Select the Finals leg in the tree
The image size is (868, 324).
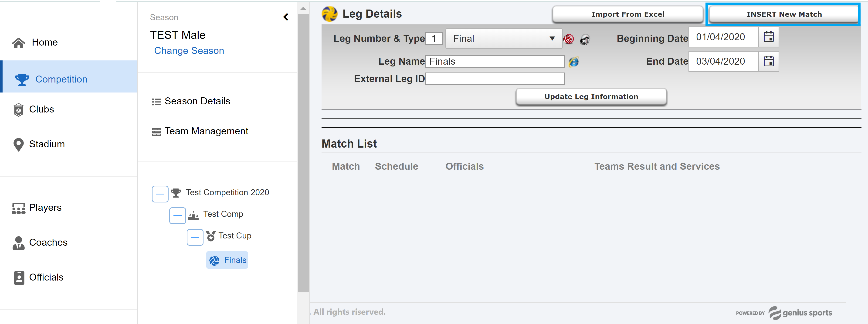coord(227,260)
